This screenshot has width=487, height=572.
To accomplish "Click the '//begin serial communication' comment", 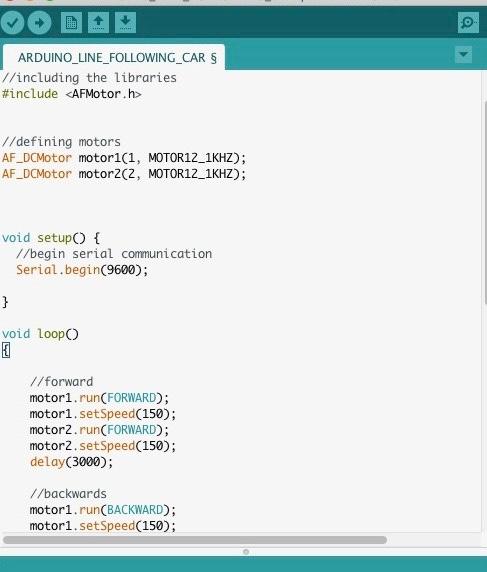I will point(114,254).
